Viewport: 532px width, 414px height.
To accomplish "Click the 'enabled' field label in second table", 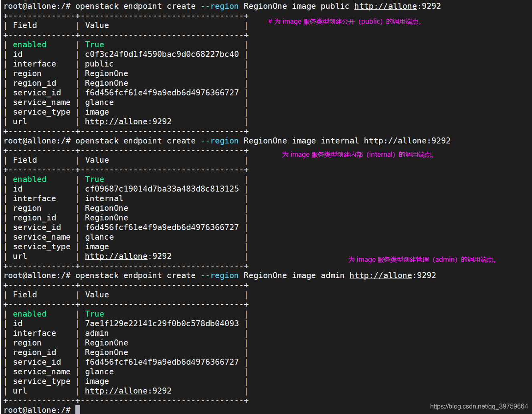I will 30,180.
